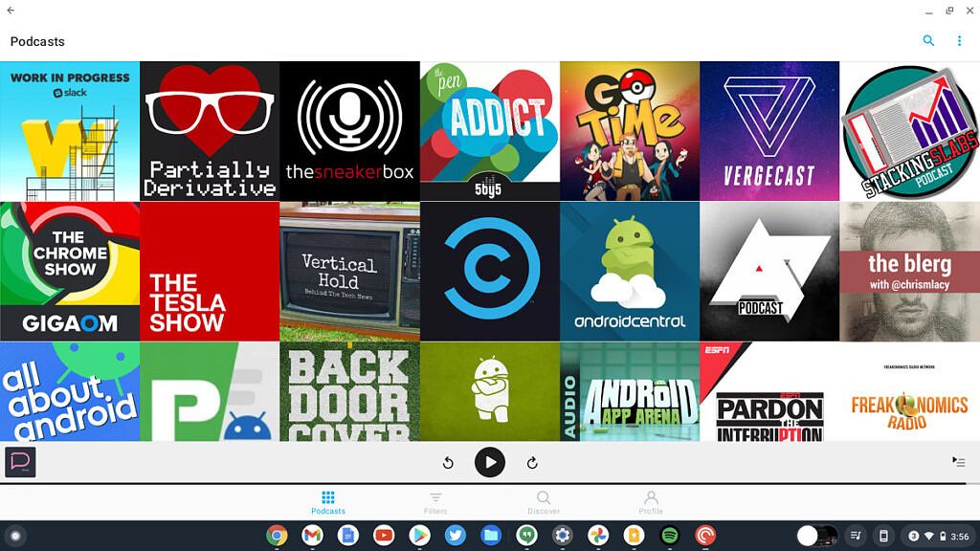980x551 pixels.
Task: Open Settings from the shelf
Action: (x=563, y=536)
